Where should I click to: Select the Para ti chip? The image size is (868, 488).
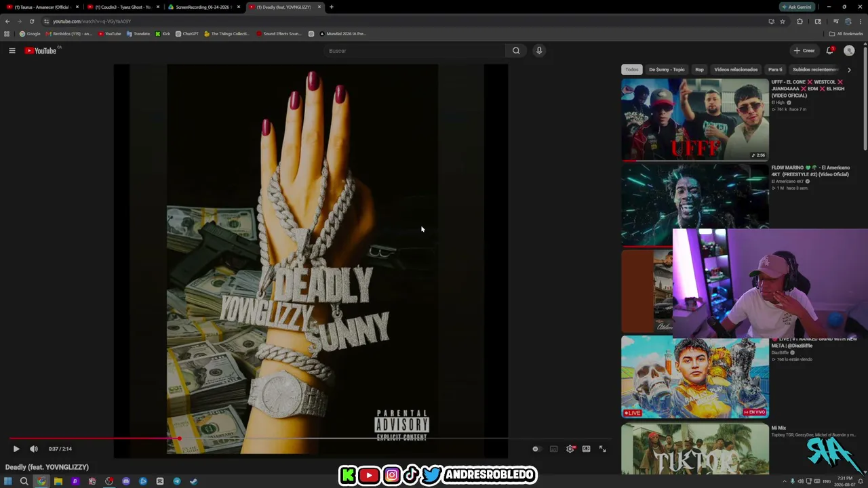pos(775,69)
